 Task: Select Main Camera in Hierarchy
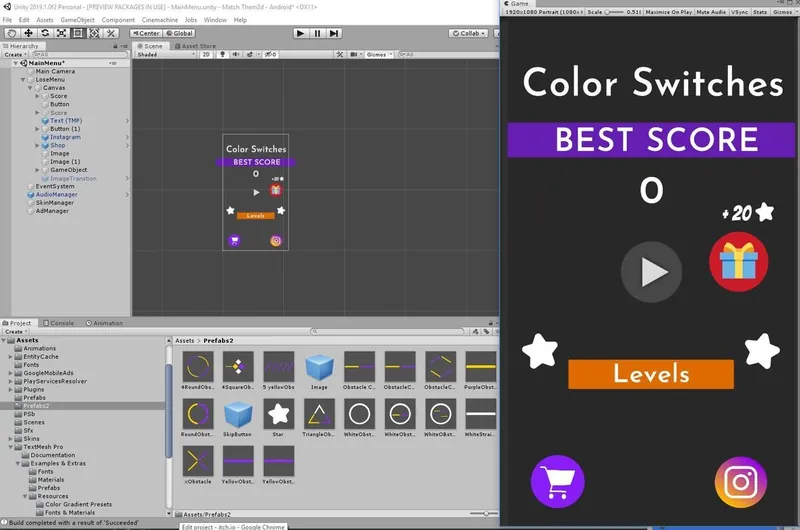[55, 71]
